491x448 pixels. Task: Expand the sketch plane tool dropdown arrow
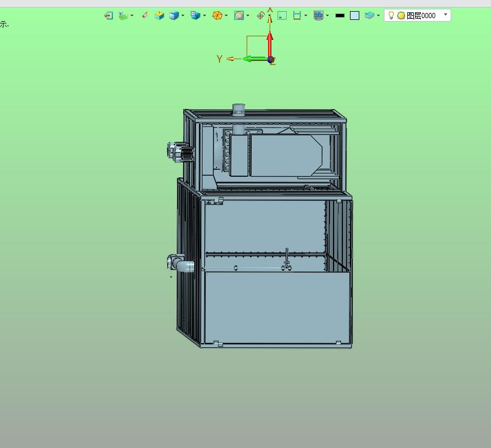point(132,15)
